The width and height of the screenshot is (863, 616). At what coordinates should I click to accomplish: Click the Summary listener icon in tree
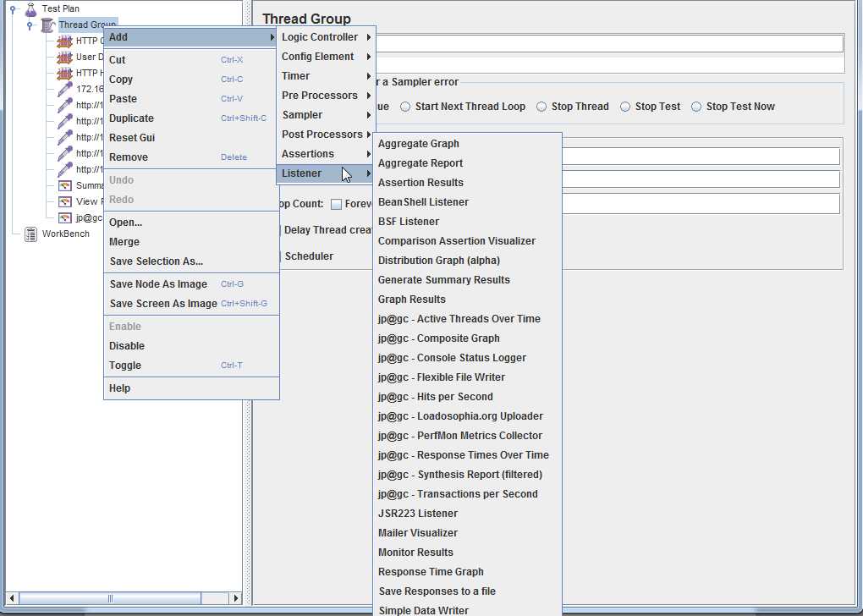tap(65, 185)
